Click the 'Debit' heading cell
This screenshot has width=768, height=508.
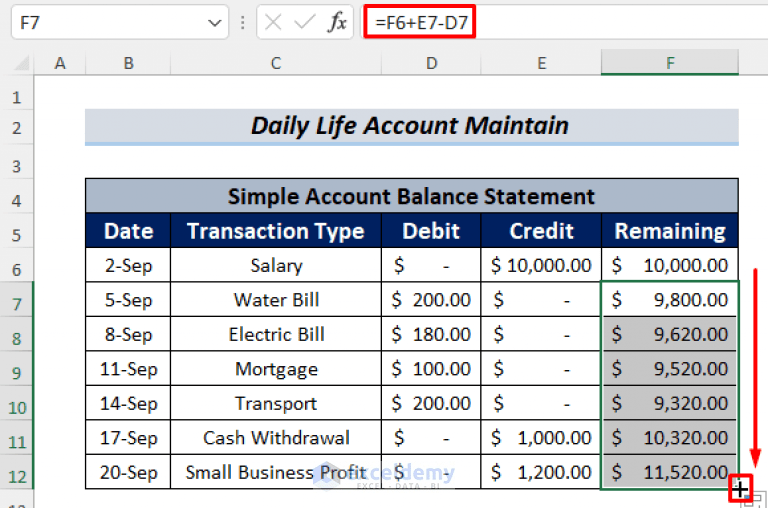(x=431, y=230)
